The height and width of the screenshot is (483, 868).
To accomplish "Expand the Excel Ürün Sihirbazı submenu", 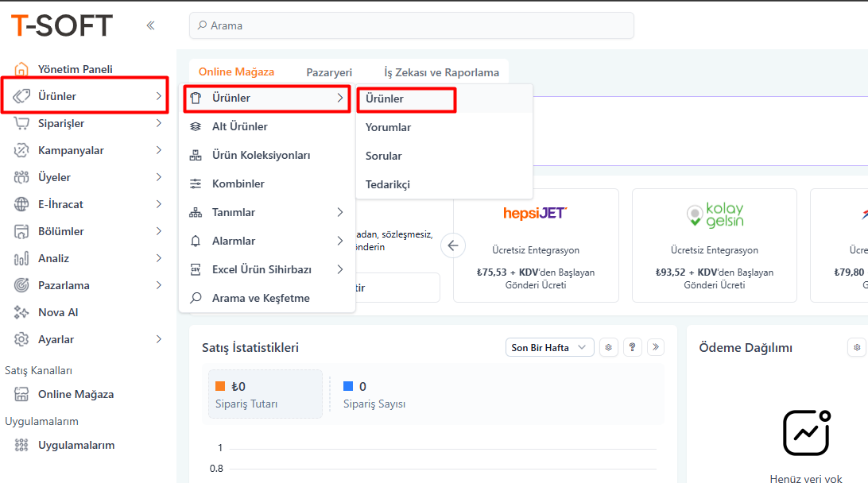I will coord(339,269).
